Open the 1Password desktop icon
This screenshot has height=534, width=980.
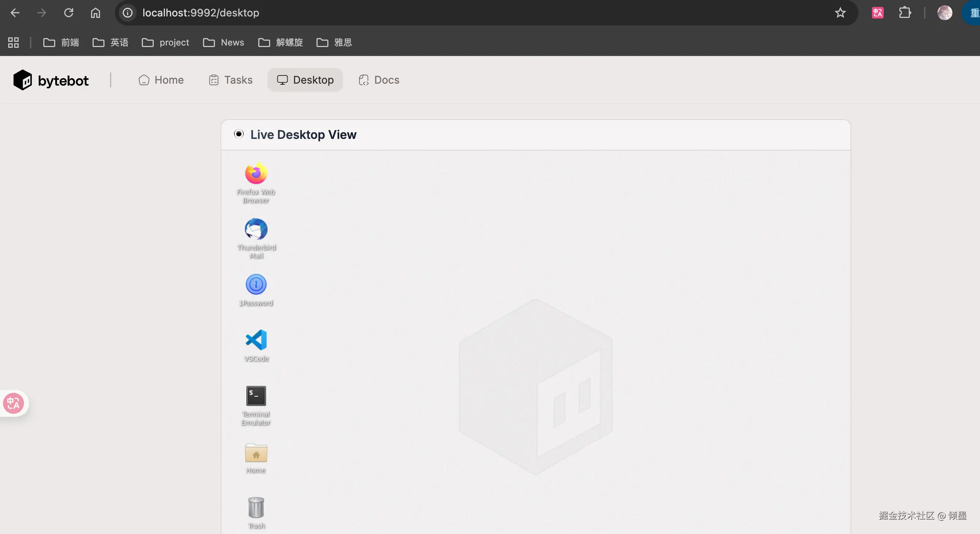[256, 285]
